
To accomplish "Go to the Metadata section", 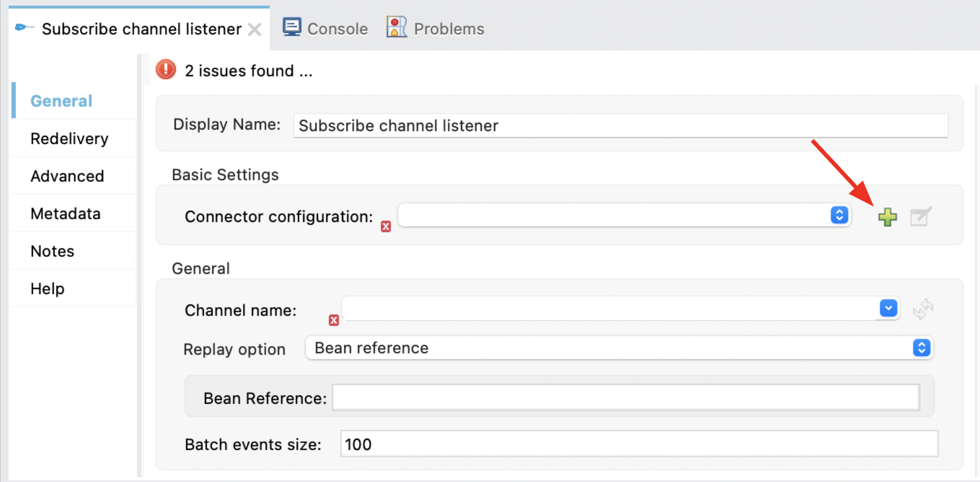I will pos(65,214).
